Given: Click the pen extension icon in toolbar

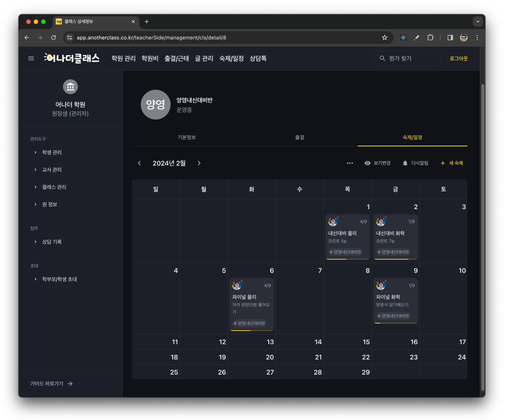Looking at the screenshot, I should click(x=417, y=37).
